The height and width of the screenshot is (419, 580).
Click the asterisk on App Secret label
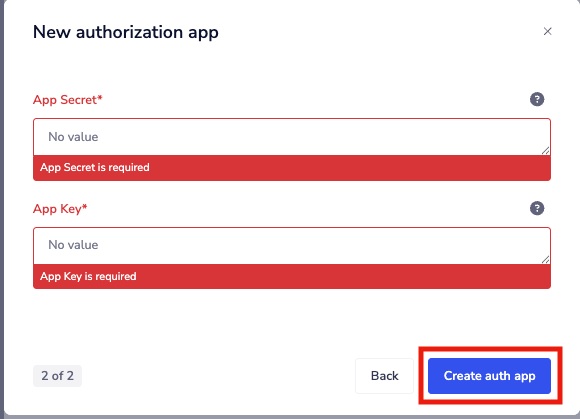pos(100,98)
